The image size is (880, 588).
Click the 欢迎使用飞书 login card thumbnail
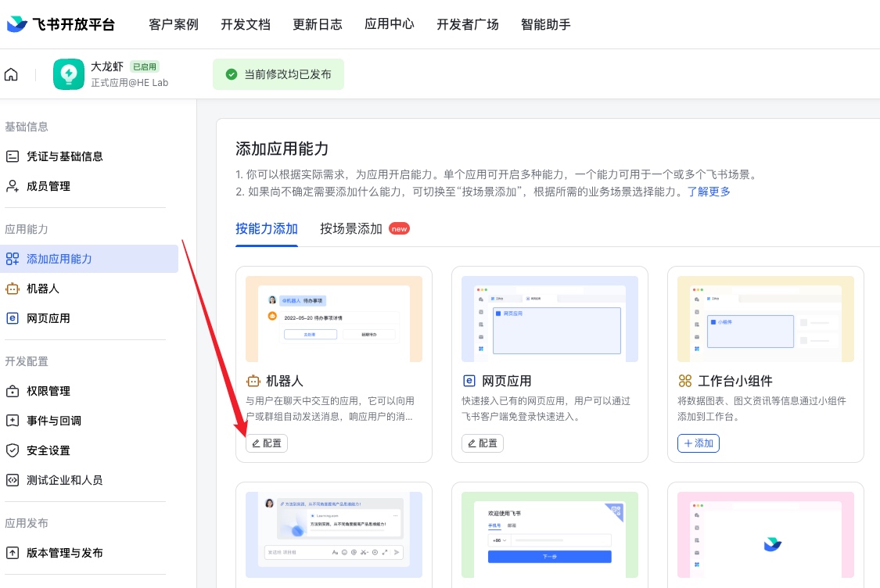pos(550,535)
